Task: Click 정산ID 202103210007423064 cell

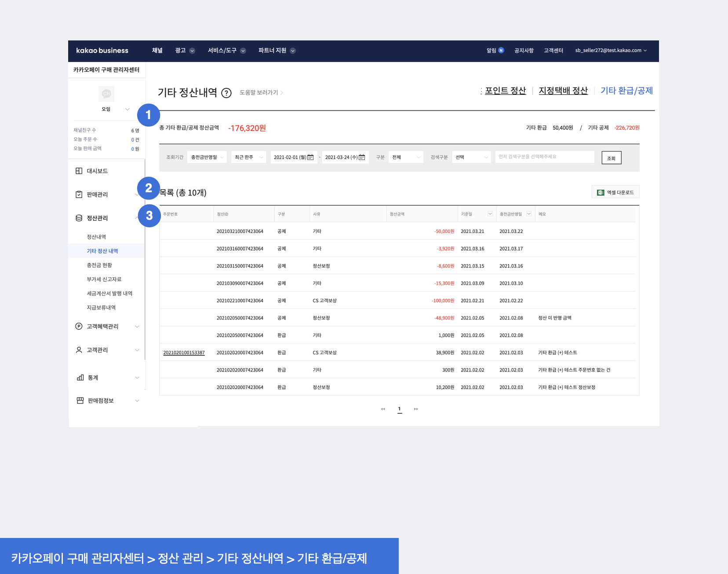Action: 240,231
